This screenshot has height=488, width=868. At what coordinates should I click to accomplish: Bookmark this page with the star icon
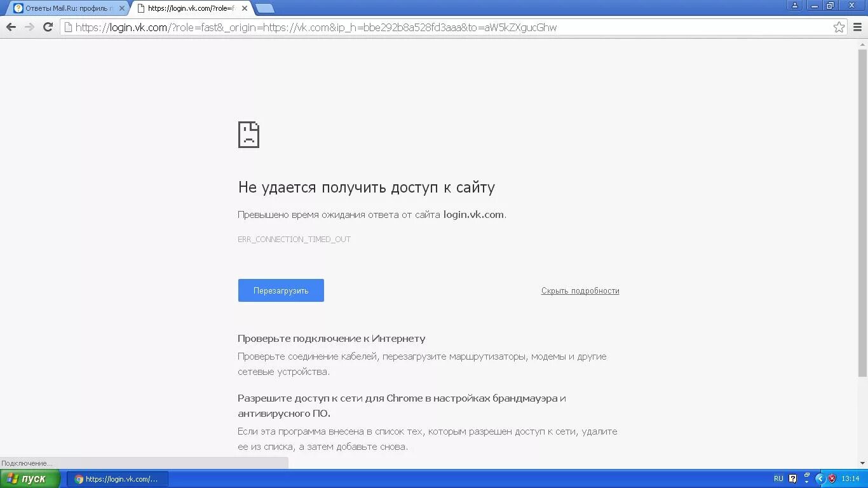(x=839, y=27)
